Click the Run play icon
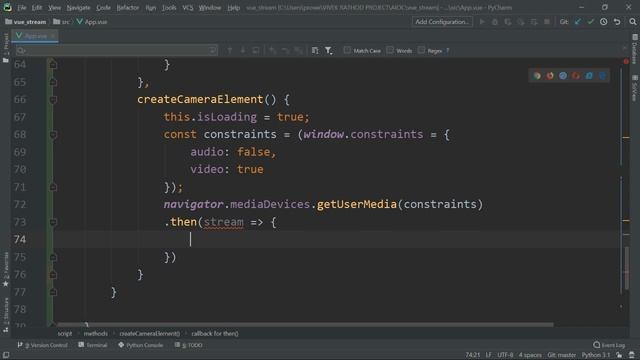This screenshot has width=640, height=360. [x=482, y=22]
